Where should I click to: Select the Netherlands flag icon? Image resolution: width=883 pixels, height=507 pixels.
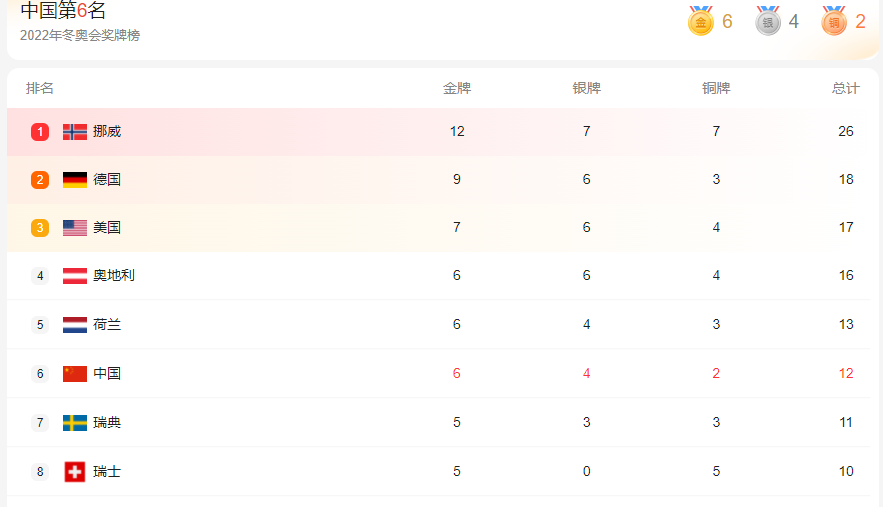[x=75, y=324]
